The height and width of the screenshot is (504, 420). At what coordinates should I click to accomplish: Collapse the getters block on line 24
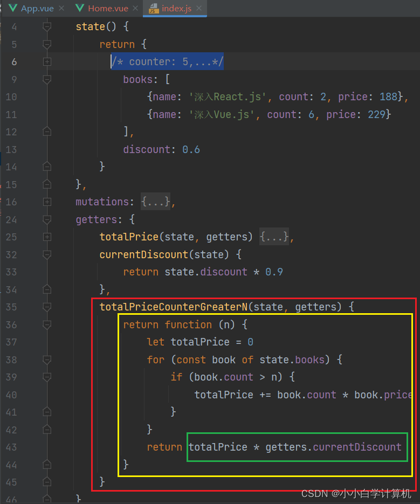tap(47, 219)
